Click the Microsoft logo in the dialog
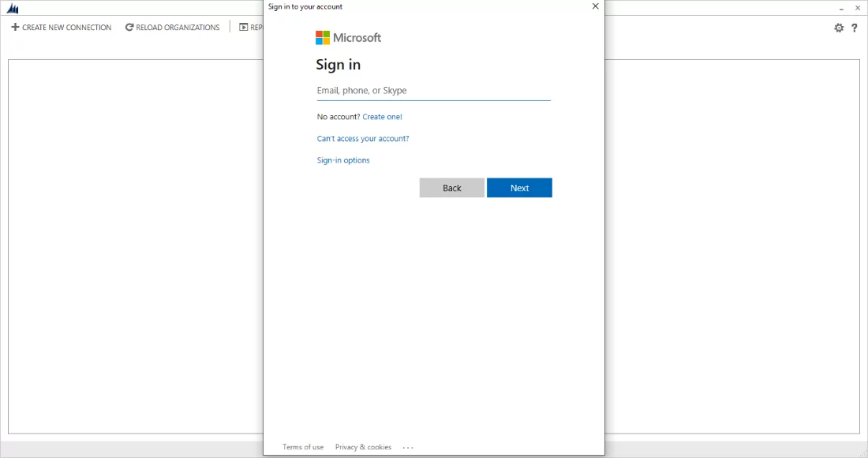This screenshot has width=868, height=458. [348, 38]
